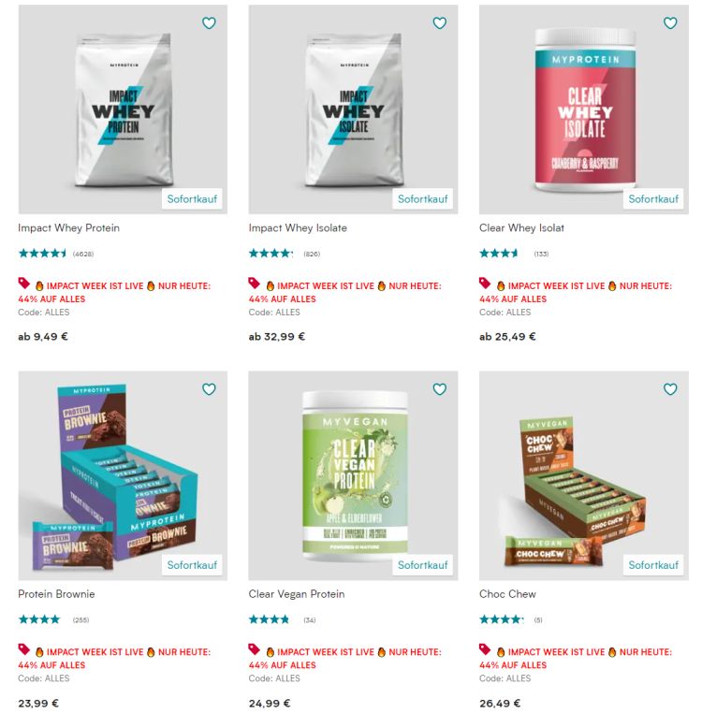
Task: Toggle wishlist heart for Impact Whey Isolate
Action: click(439, 22)
